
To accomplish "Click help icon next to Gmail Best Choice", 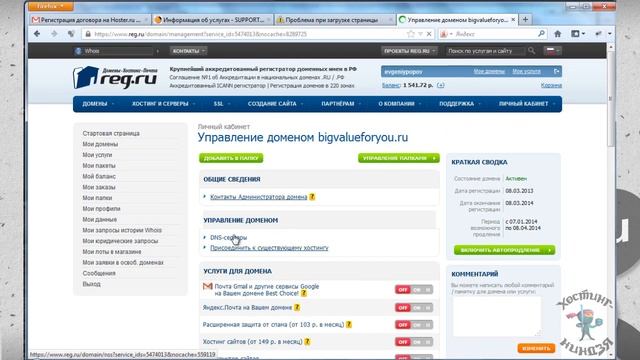I will point(304,293).
